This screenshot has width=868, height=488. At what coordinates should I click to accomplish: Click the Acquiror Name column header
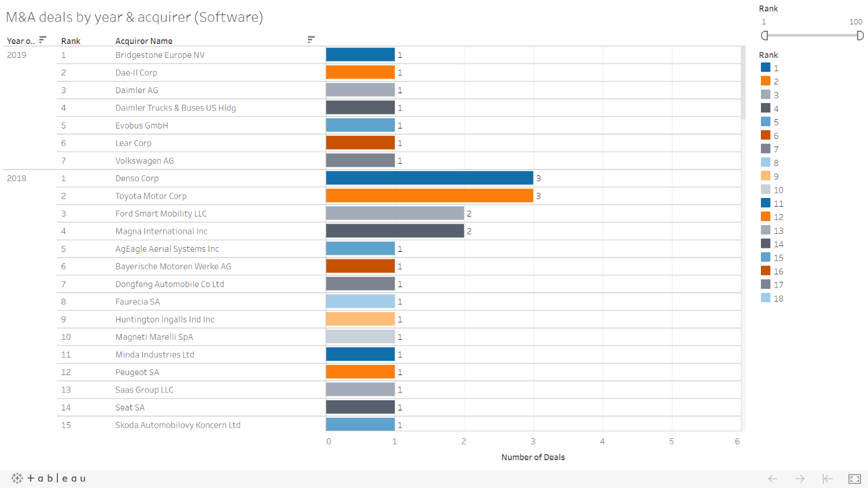point(144,41)
